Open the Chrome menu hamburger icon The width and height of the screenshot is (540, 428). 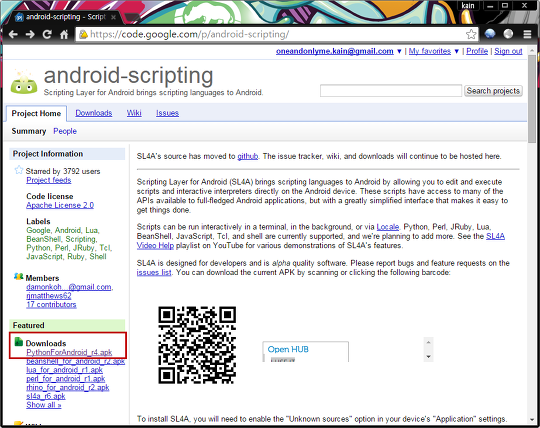[x=527, y=34]
